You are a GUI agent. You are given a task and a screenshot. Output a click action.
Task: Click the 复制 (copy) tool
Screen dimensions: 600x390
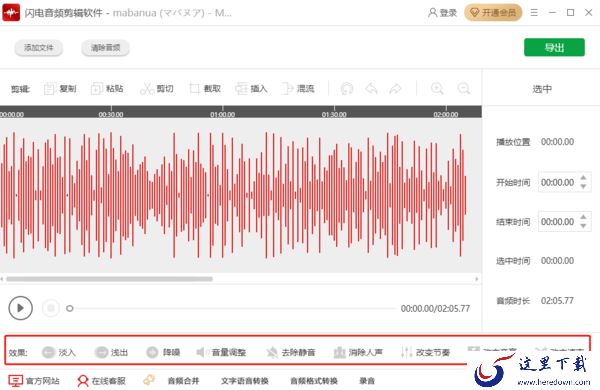(60, 89)
